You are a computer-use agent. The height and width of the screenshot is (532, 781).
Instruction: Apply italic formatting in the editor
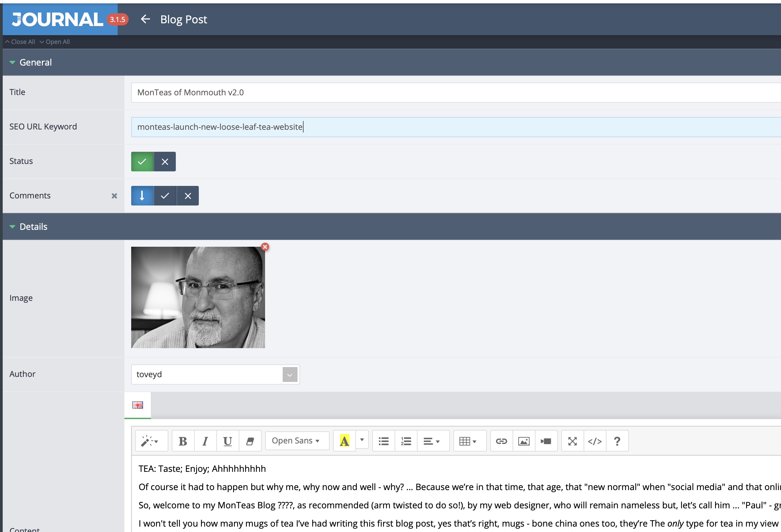pos(205,441)
